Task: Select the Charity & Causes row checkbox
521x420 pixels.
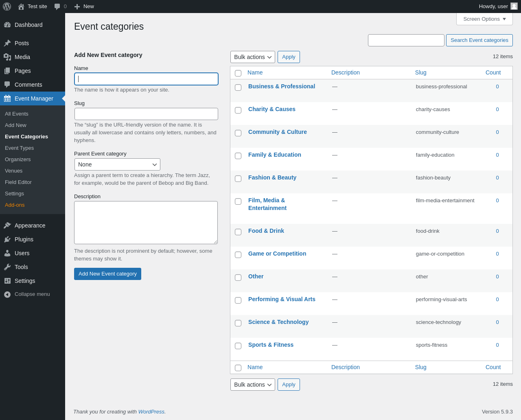Action: tap(238, 110)
